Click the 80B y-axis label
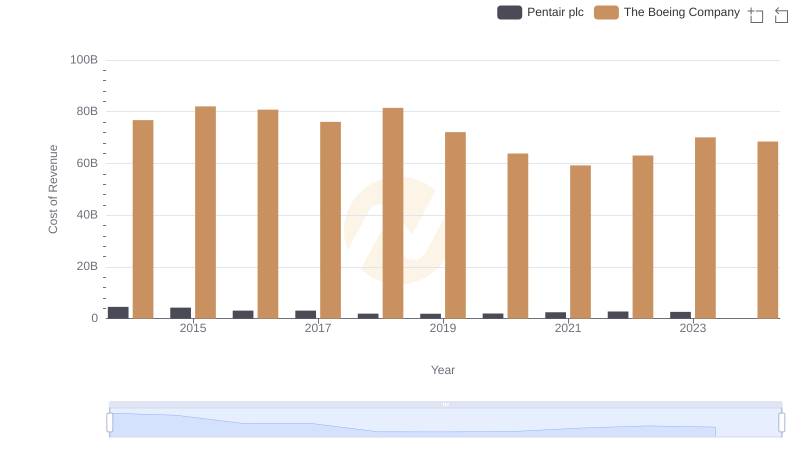Viewport: 800px width, 461px height. [87, 111]
